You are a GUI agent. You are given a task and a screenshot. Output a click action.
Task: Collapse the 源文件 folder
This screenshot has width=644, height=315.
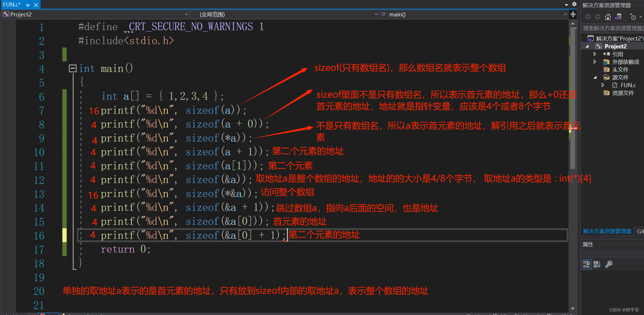click(595, 77)
